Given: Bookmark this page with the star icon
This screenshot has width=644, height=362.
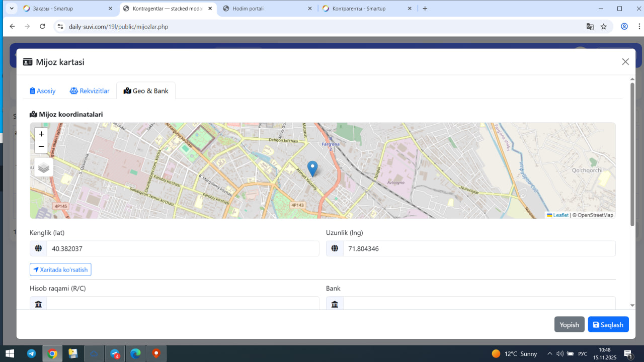Looking at the screenshot, I should tap(604, 27).
